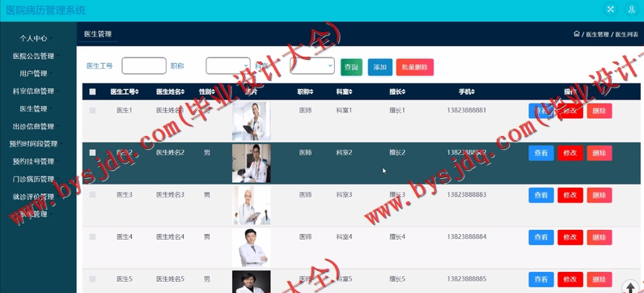Open photo of 医生3
644x293 pixels.
[251, 206]
